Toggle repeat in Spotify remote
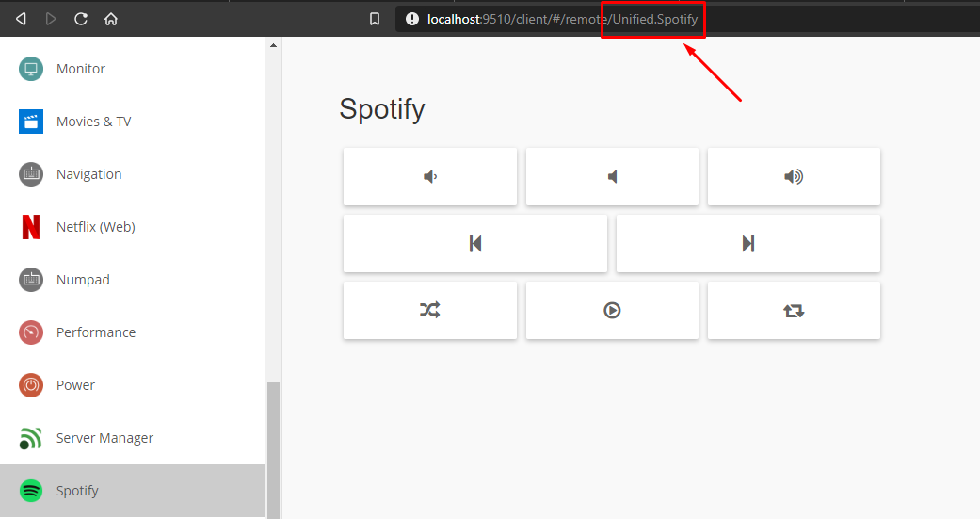Viewport: 980px width, 519px height. point(794,310)
